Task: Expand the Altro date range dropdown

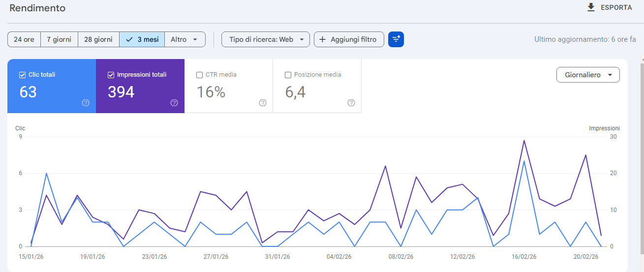Action: pyautogui.click(x=184, y=39)
